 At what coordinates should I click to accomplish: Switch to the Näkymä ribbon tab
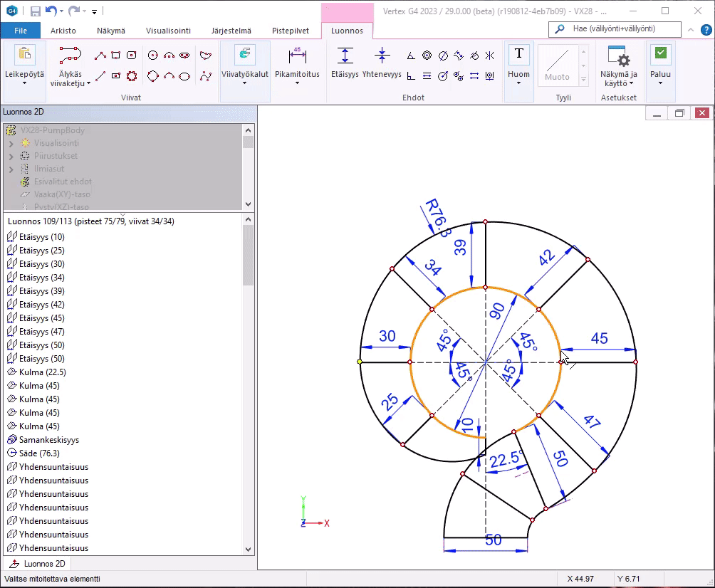(x=110, y=31)
